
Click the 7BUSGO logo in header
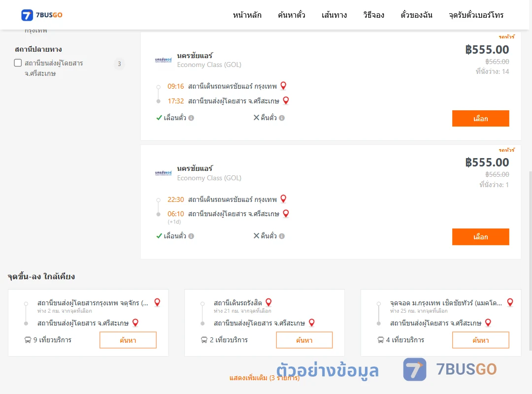(42, 15)
